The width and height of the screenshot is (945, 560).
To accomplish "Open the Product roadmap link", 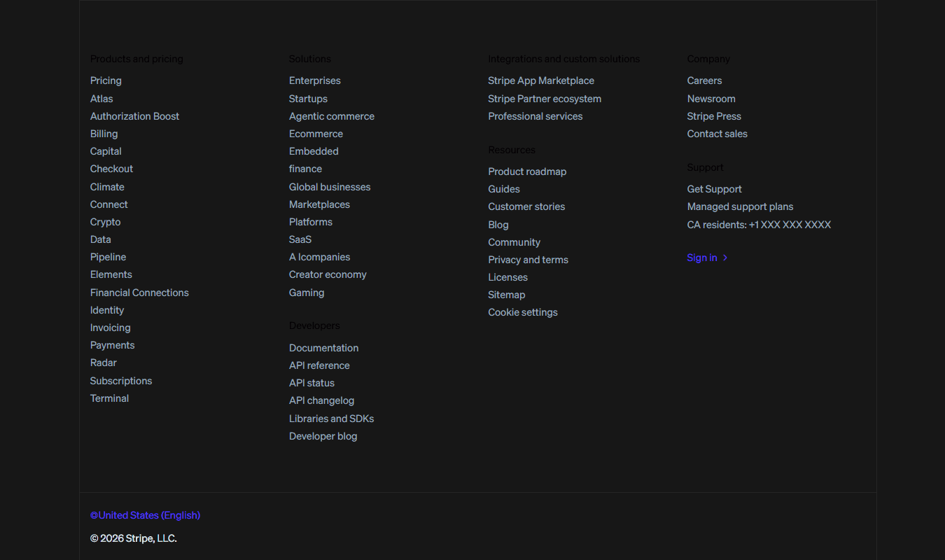I will click(527, 171).
